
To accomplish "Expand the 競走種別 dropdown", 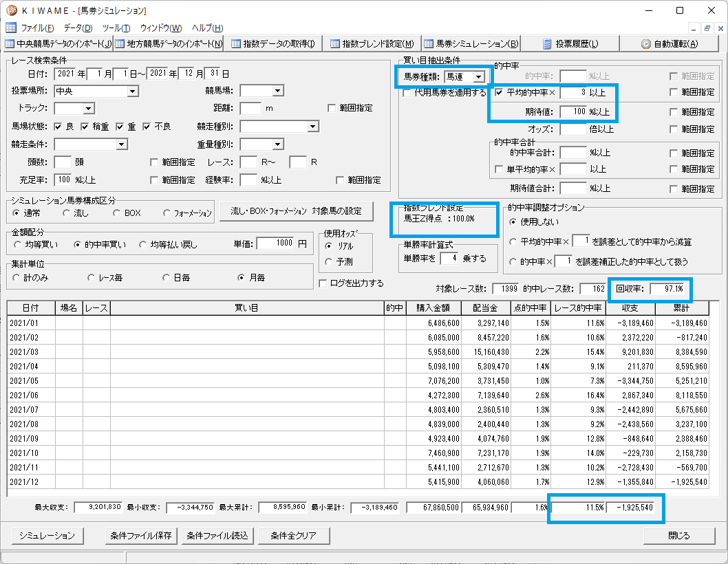I will [313, 127].
